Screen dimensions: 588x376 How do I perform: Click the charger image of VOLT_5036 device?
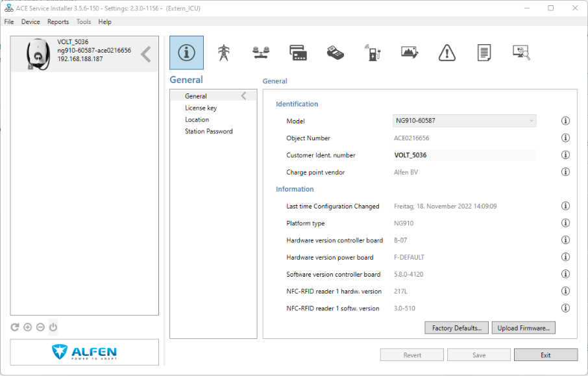point(38,54)
